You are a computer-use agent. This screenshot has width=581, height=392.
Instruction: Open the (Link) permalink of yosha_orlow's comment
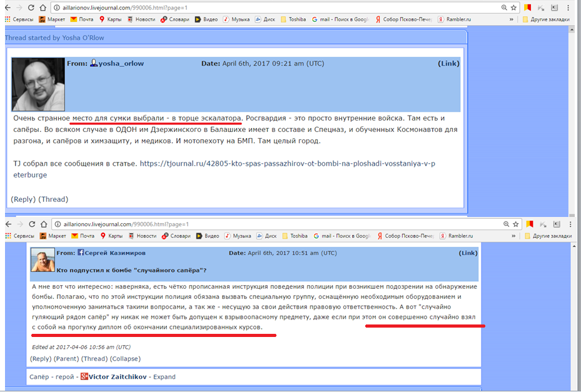click(x=448, y=63)
